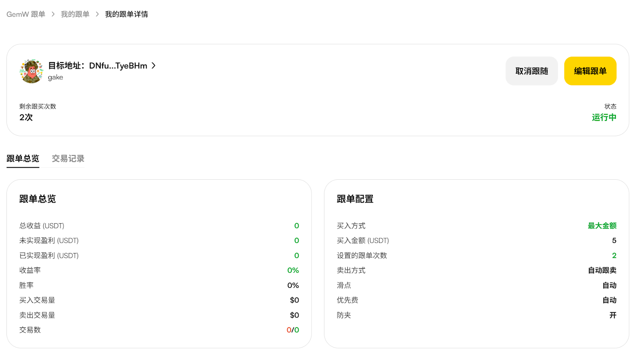Switch to the 交易记录 tab
The height and width of the screenshot is (363, 644).
[x=68, y=158]
